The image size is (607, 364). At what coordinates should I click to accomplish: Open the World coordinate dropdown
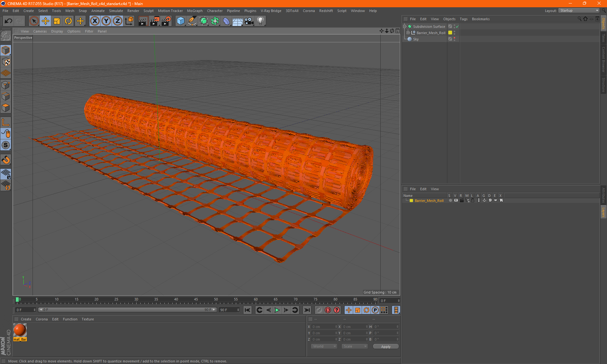[324, 346]
